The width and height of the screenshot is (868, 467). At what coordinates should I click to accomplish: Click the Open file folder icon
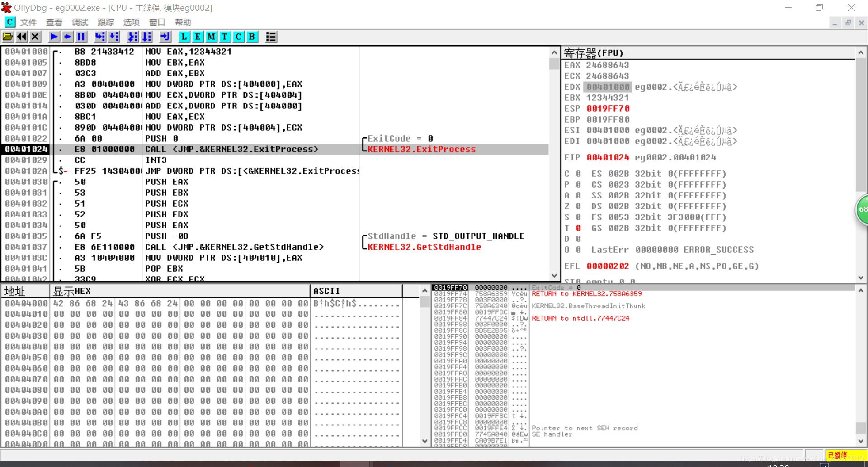pos(8,37)
